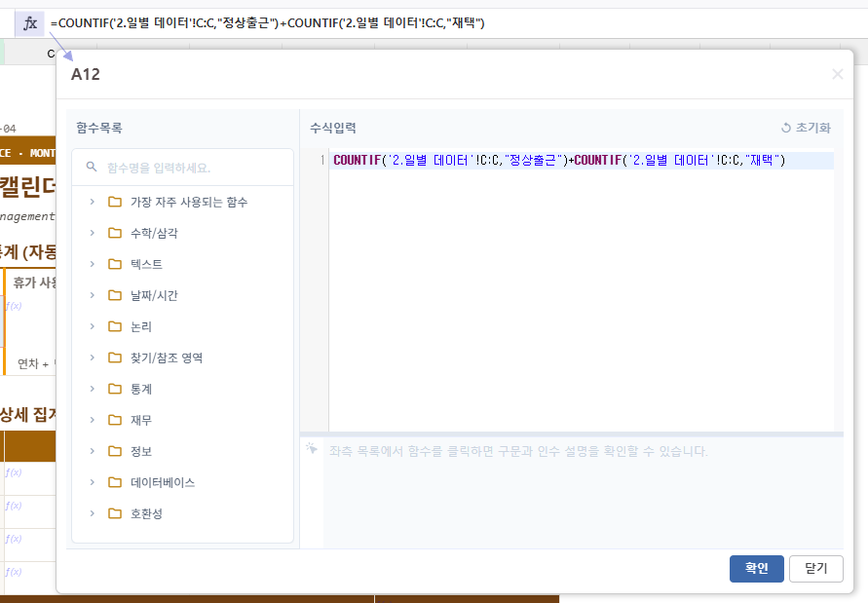Click folder icon beside 찾기/참조 영역
Viewport: 868px width, 603px height.
click(x=115, y=358)
